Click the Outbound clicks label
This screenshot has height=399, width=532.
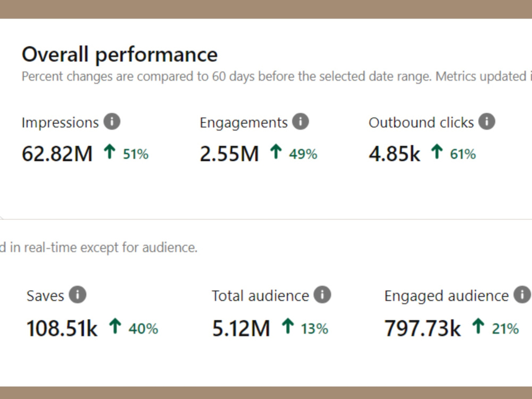click(421, 122)
